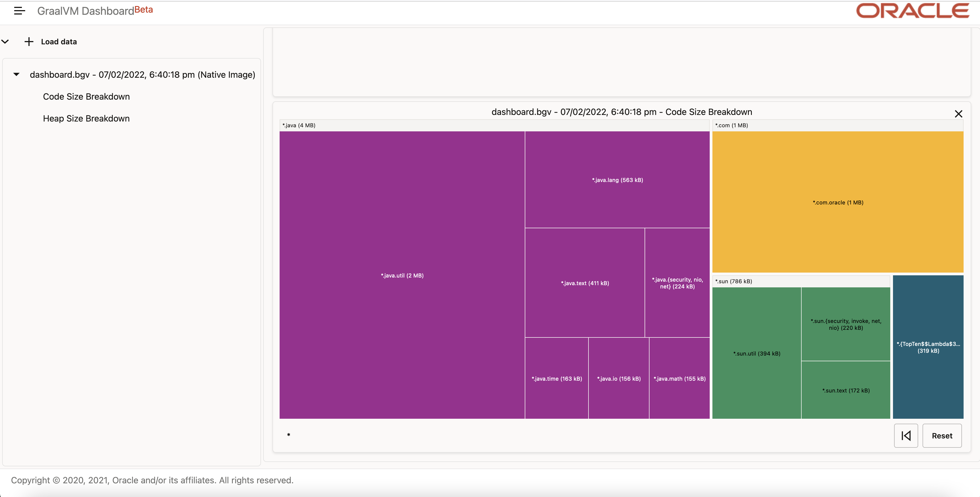Open *.sun.{security, invoke, net, nio} block
This screenshot has height=497, width=980.
point(846,324)
